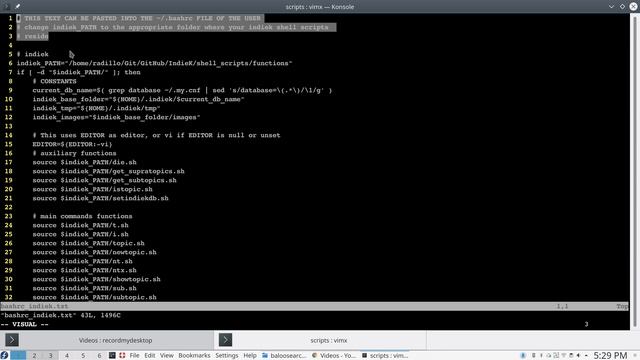Image resolution: width=640 pixels, height=360 pixels.
Task: Open the Edit menu
Action: coord(150,356)
